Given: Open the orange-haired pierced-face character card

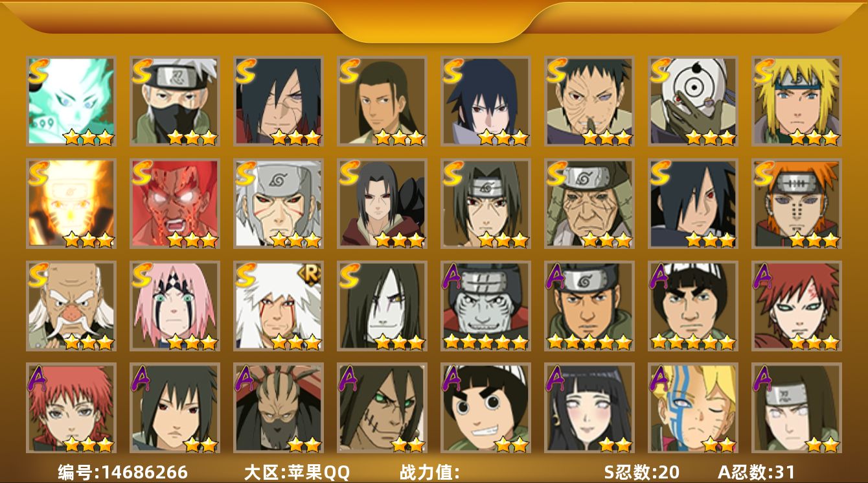Looking at the screenshot, I should coord(797,204).
